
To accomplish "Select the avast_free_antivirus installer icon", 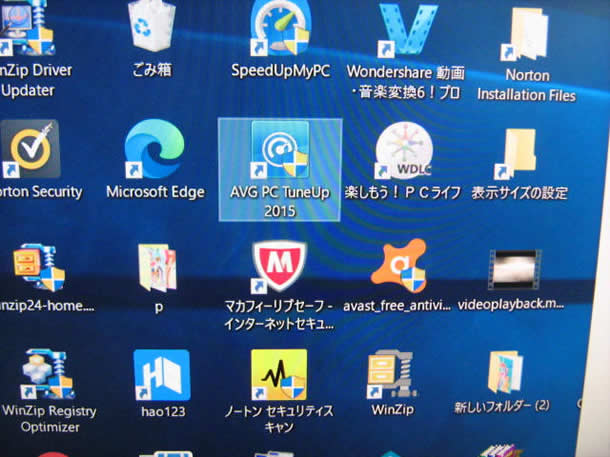I will (400, 266).
